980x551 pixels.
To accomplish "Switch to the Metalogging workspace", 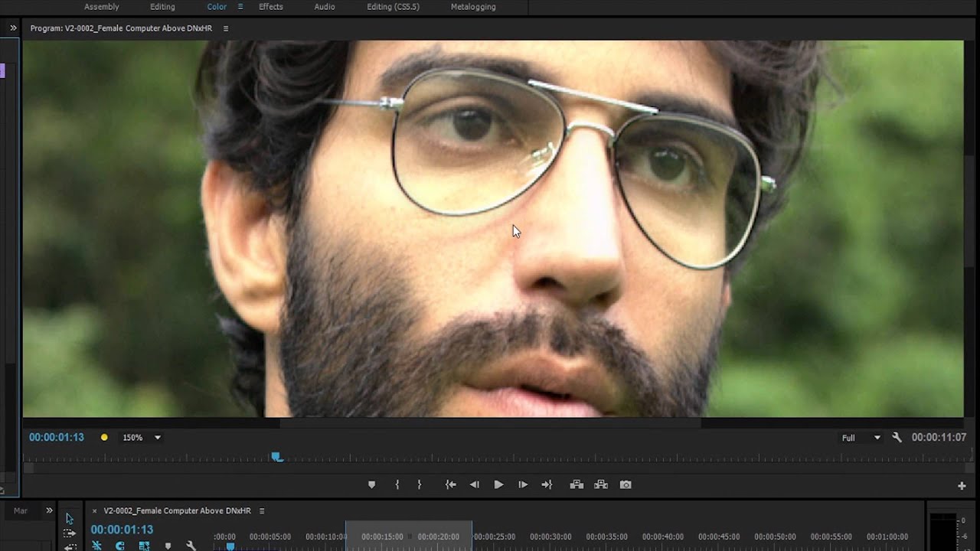I will 473,7.
